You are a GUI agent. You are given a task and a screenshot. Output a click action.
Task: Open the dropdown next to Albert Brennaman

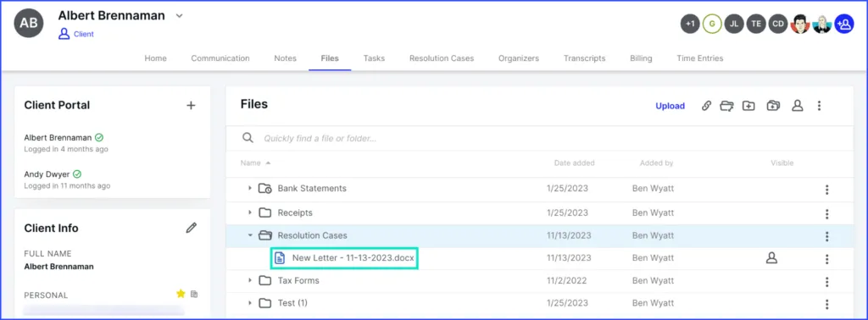tap(179, 16)
